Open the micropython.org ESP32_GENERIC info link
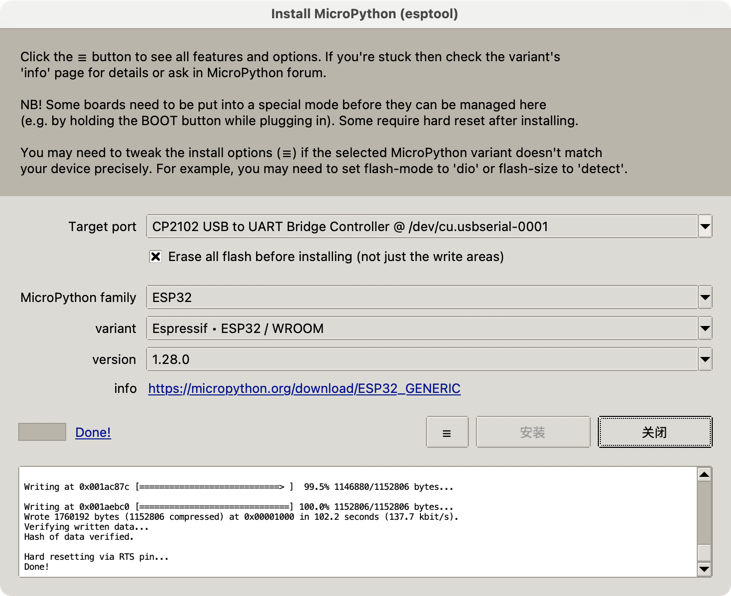This screenshot has width=731, height=596. click(x=304, y=388)
